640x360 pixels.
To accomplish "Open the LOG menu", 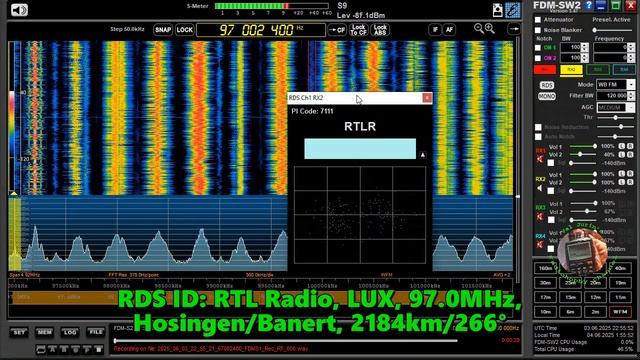I will click(x=70, y=332).
